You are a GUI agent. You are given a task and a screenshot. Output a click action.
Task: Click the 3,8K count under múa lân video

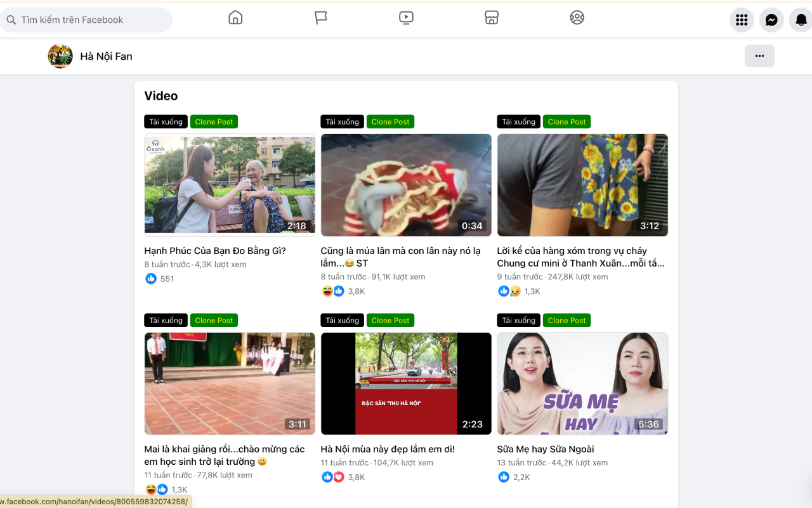pyautogui.click(x=357, y=291)
